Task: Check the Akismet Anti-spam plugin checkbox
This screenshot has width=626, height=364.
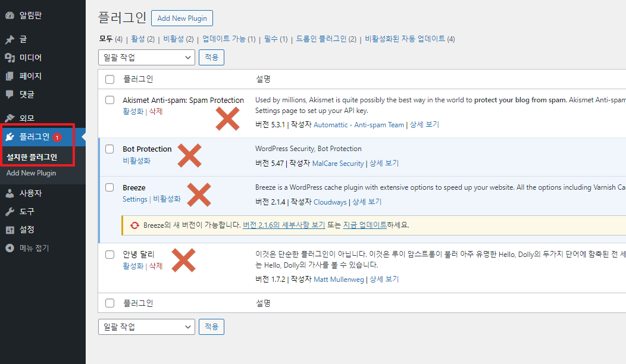Action: click(110, 100)
